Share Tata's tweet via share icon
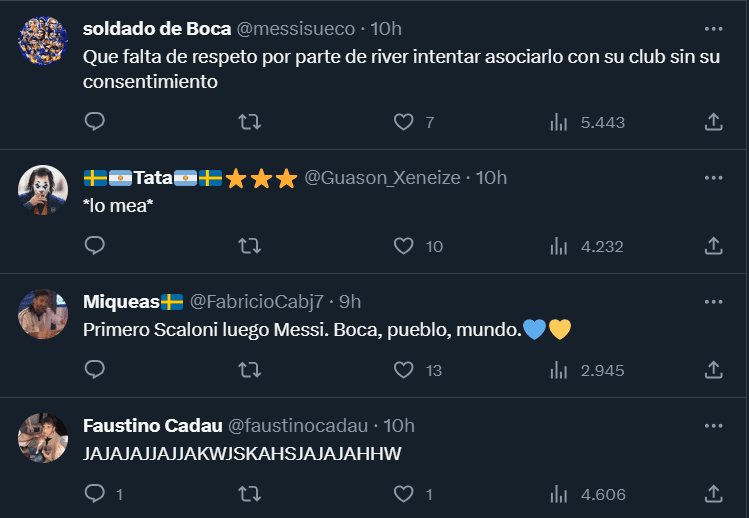The image size is (749, 518). tap(714, 246)
